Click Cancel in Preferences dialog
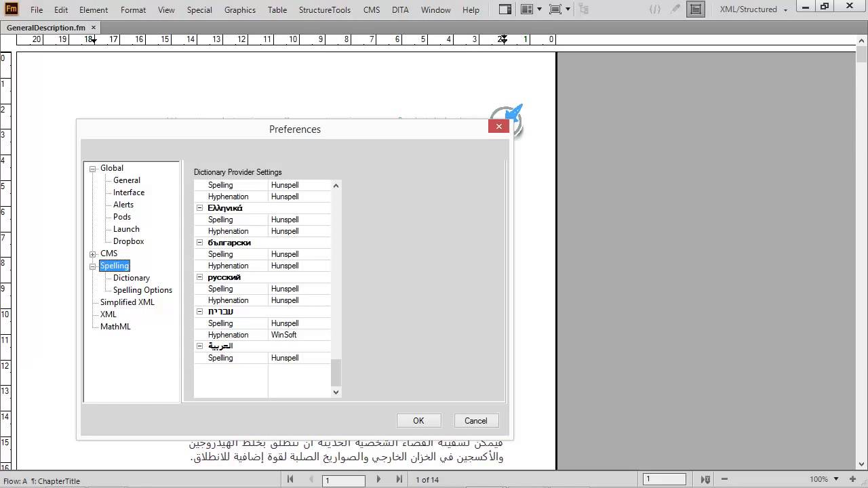Image resolution: width=868 pixels, height=488 pixels. (x=475, y=421)
